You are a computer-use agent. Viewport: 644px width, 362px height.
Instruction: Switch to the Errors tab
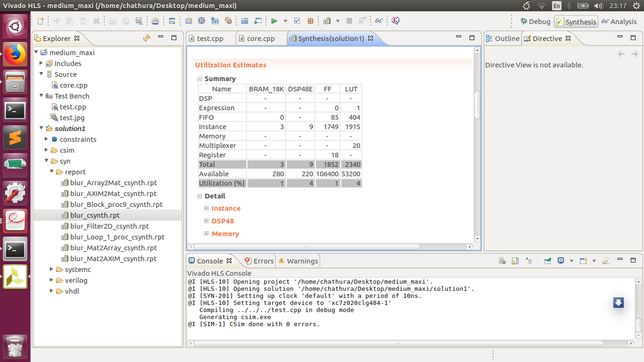259,261
